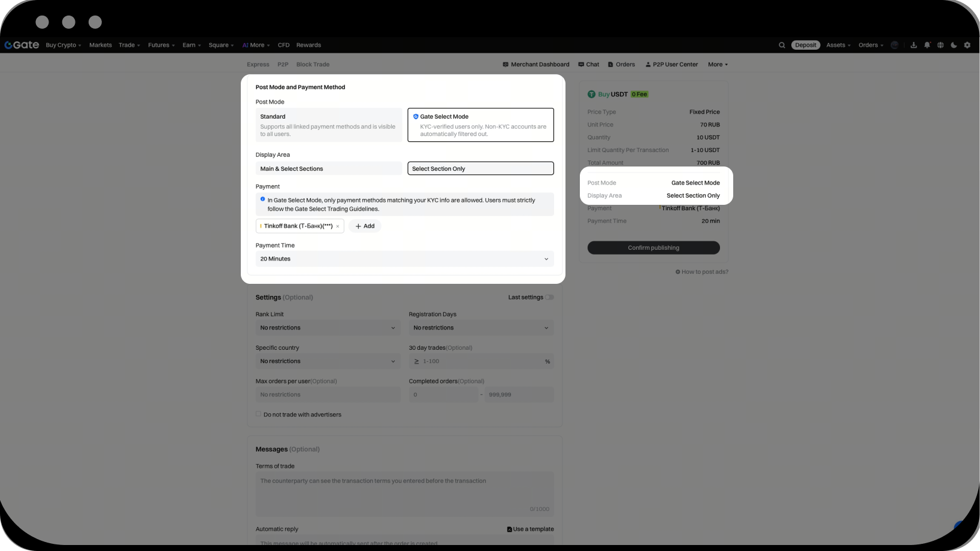Expand the Buy Crypto menu

63,45
